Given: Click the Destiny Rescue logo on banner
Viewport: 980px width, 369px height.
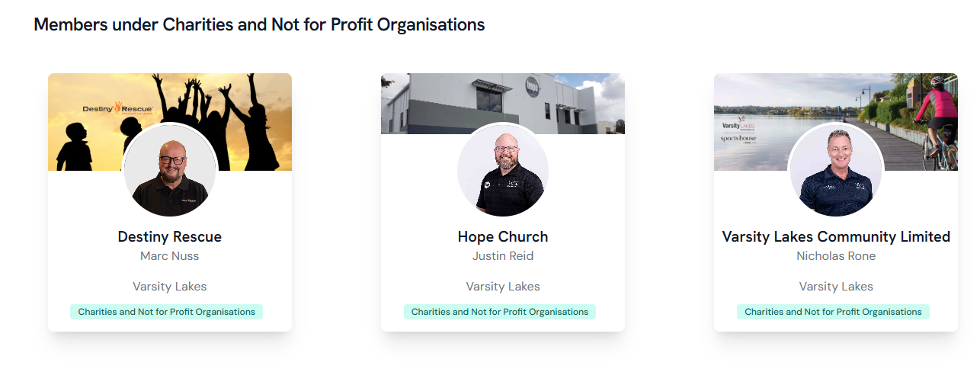Looking at the screenshot, I should click(117, 109).
